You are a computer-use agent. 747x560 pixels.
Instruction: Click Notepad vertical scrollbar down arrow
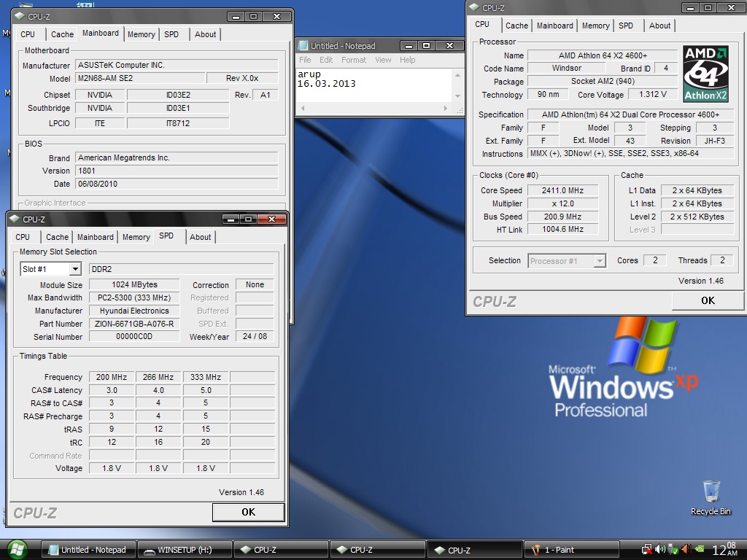[x=458, y=96]
